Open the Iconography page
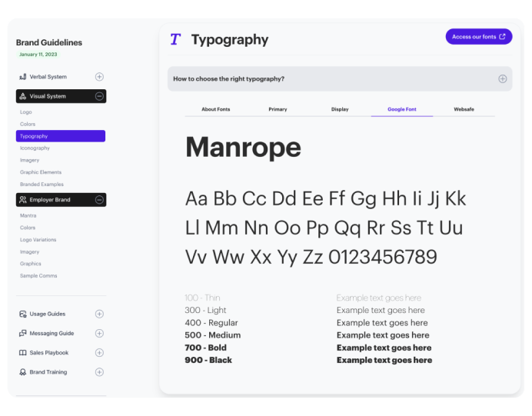 tap(35, 148)
